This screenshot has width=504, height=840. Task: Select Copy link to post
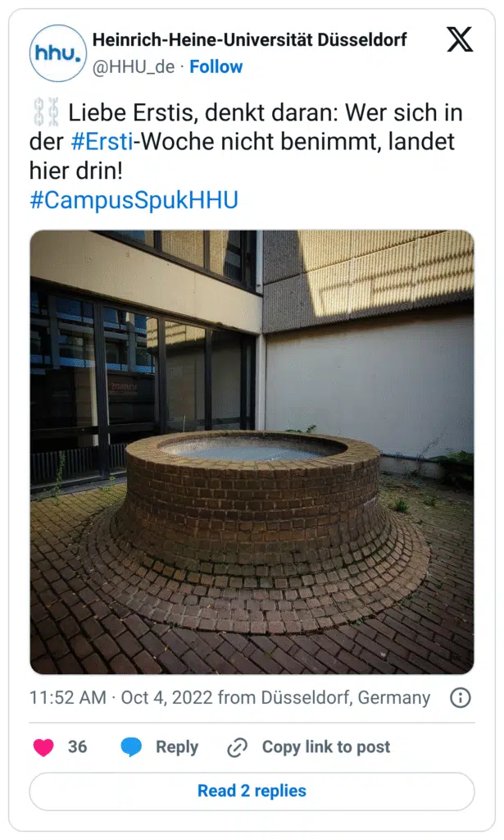tap(326, 747)
